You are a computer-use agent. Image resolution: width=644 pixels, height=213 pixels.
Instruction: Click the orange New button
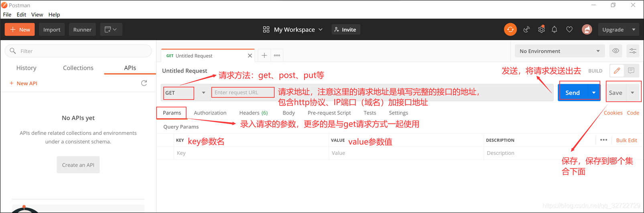(20, 29)
